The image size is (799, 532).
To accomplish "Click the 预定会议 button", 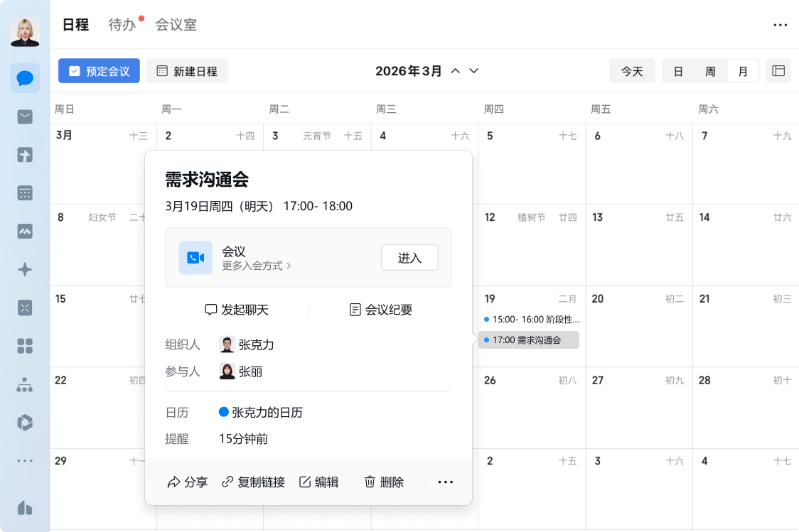I will pyautogui.click(x=99, y=71).
